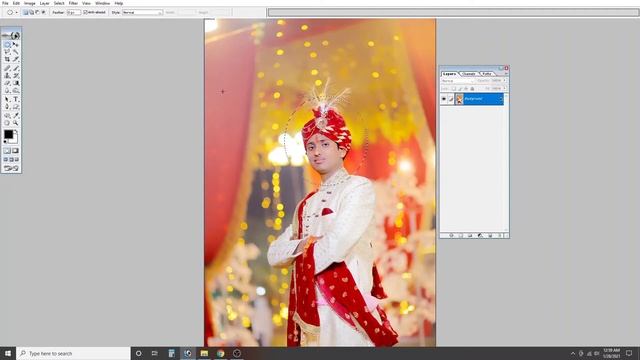The height and width of the screenshot is (360, 640).
Task: Open the File menu
Action: click(5, 3)
